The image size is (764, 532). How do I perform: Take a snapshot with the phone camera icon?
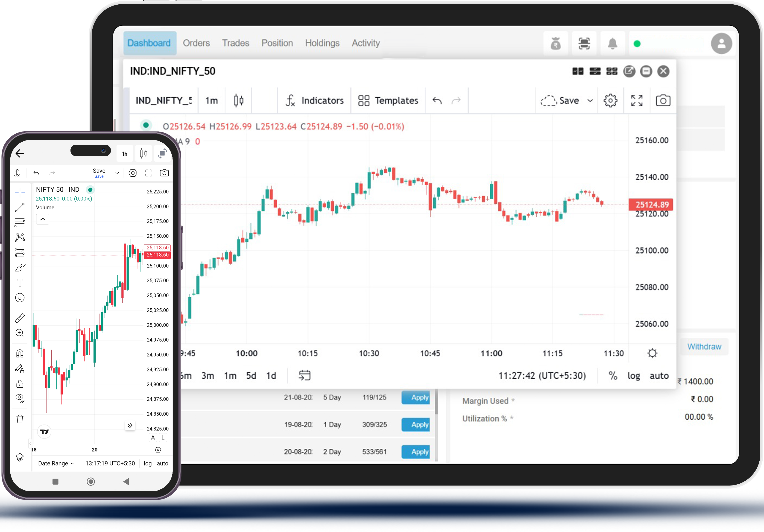164,173
